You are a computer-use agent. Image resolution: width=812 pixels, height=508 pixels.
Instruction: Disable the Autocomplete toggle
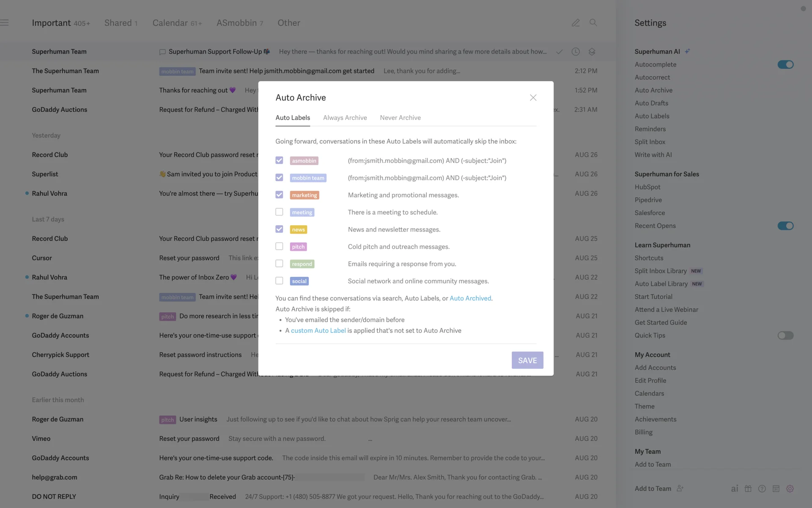(785, 64)
